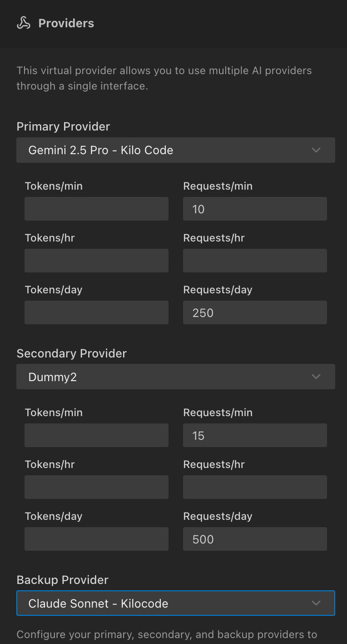Click Secondary Requests/min field showing 15

coord(255,435)
